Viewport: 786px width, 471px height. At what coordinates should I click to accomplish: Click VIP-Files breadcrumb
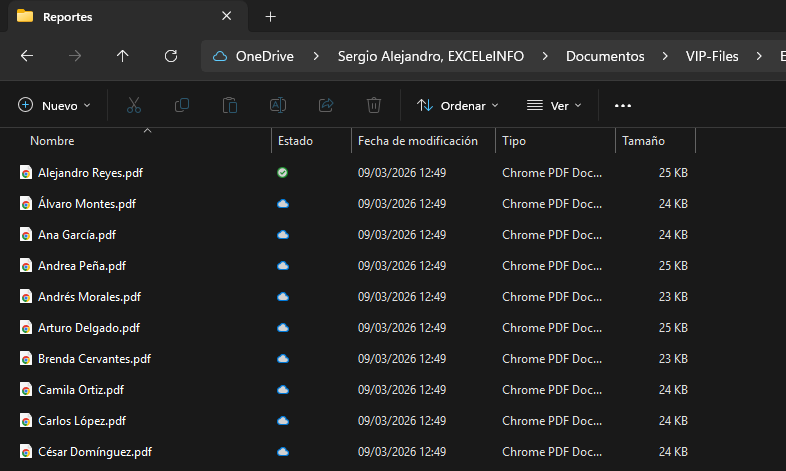point(712,56)
